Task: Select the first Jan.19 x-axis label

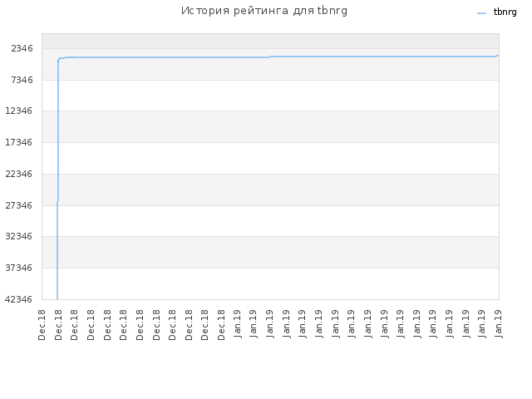Action: (x=237, y=324)
